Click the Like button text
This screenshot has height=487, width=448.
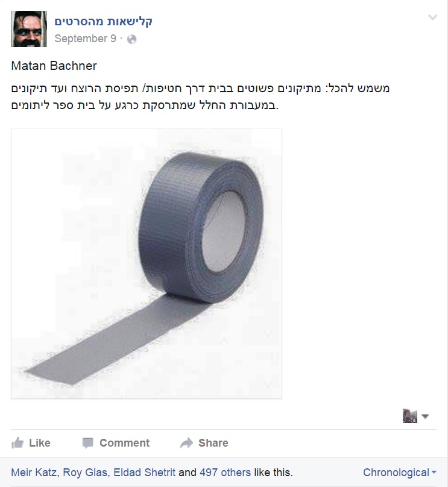40,443
